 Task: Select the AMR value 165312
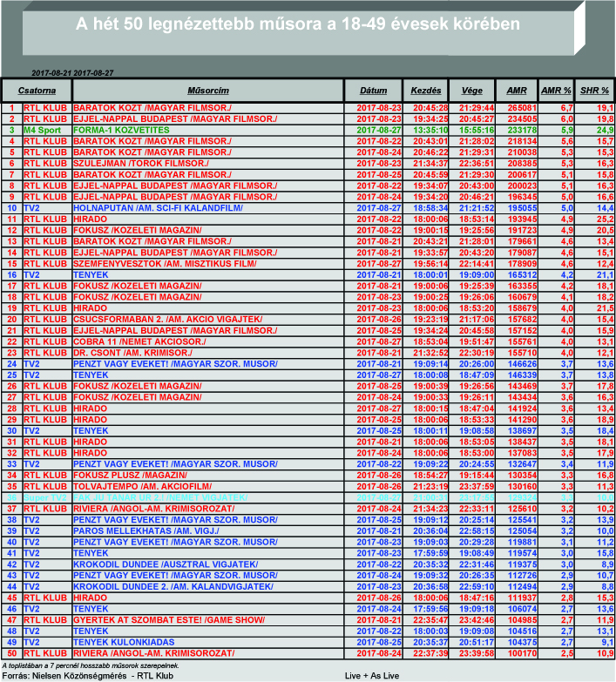pos(522,275)
